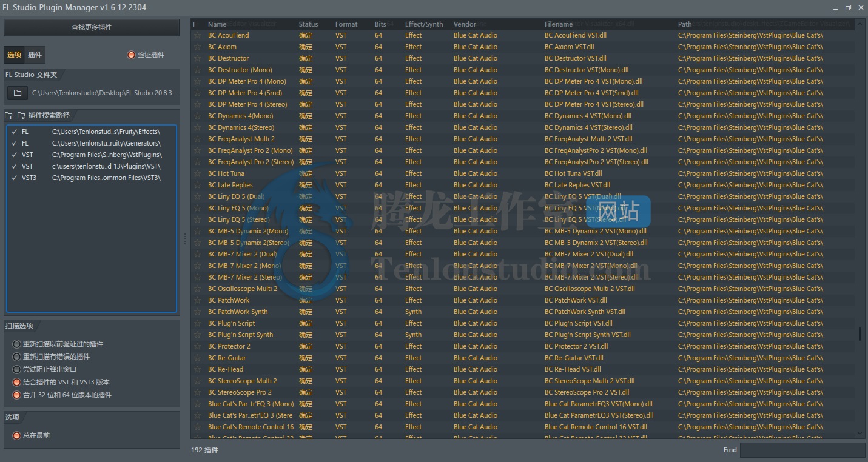868x462 pixels.
Task: Star Blue Cat's Remote Control 16 plugin
Action: [197, 427]
